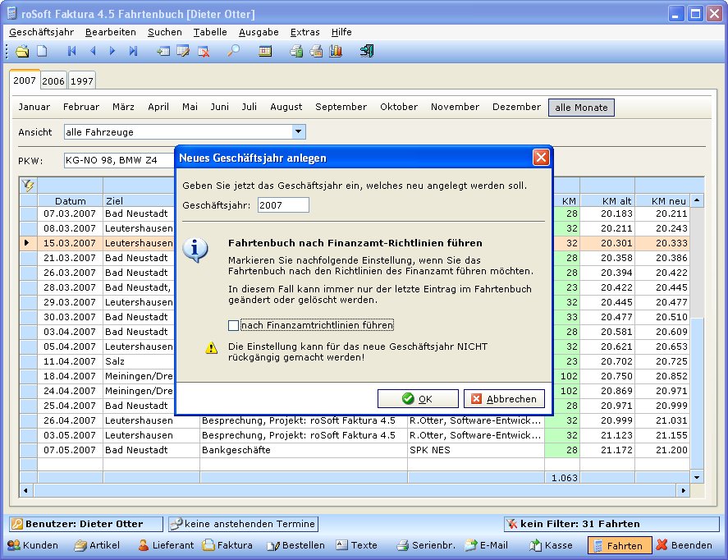Switch to the 2006 year tab

53,80
